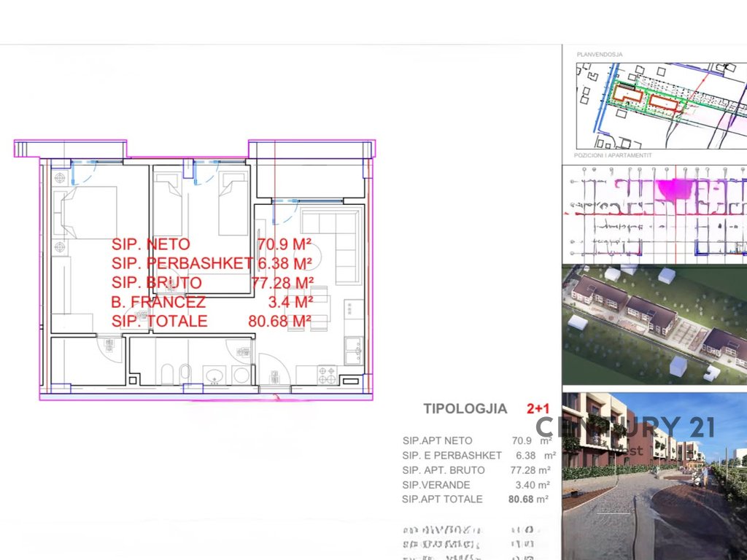Click the red '2+1' typology value

[x=538, y=408]
